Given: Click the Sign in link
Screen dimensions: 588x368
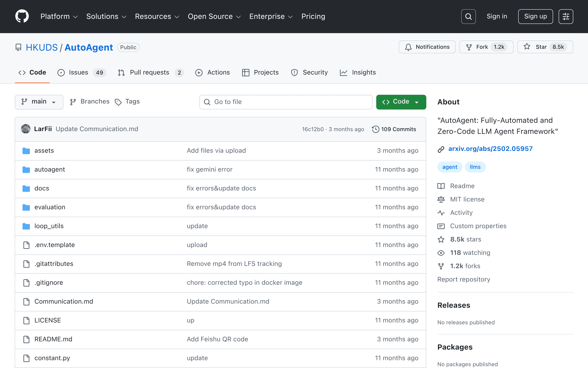Looking at the screenshot, I should (497, 16).
